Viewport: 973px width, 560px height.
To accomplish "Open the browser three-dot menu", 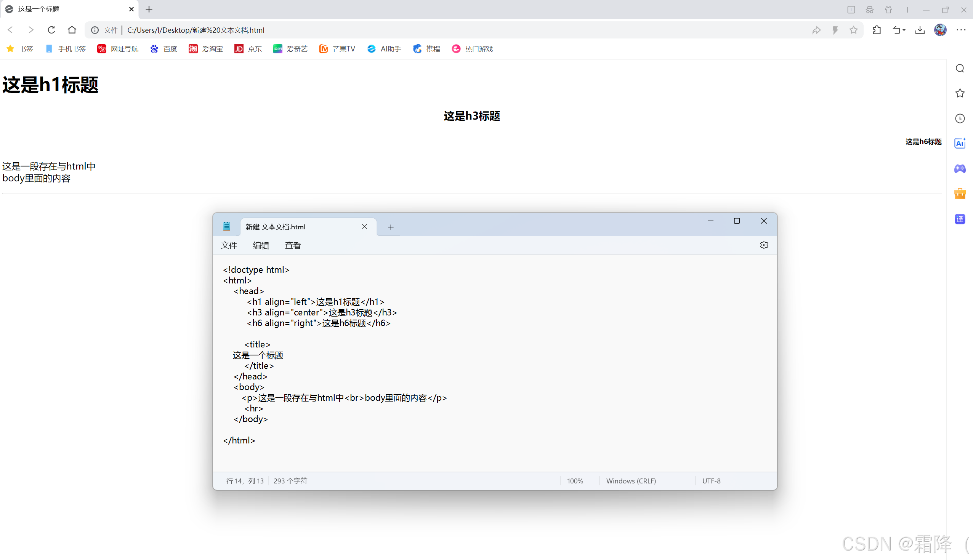I will [x=961, y=30].
